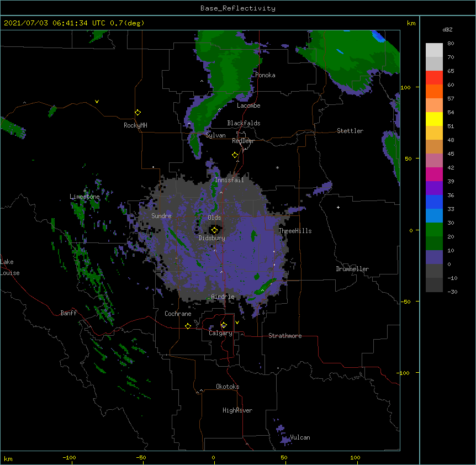Click the Innisfail city label

click(229, 180)
